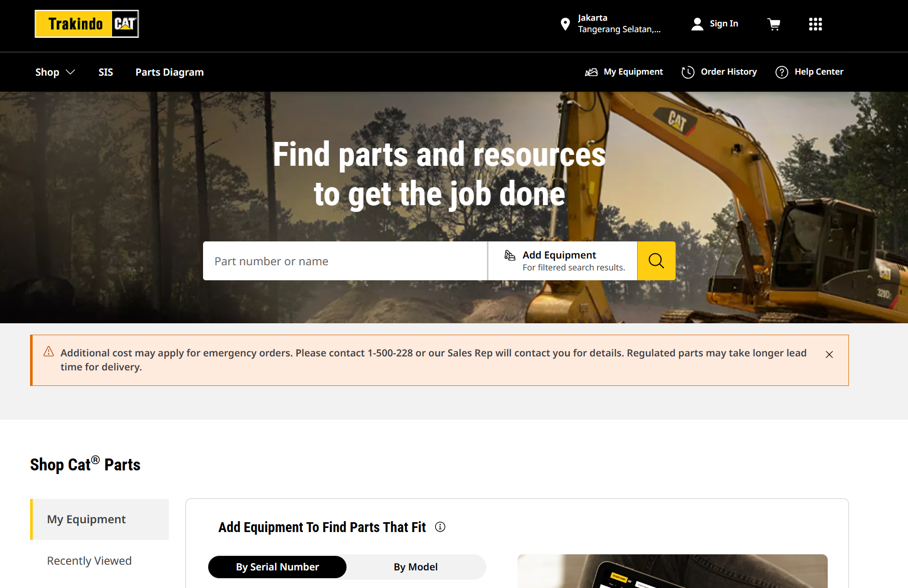Switch to the By Model option

pos(415,567)
